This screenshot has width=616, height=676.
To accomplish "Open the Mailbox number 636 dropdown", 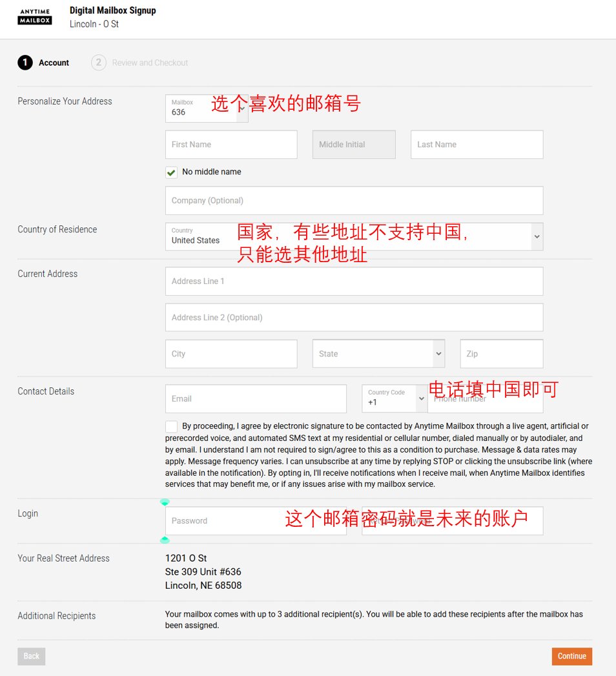I will tap(207, 108).
